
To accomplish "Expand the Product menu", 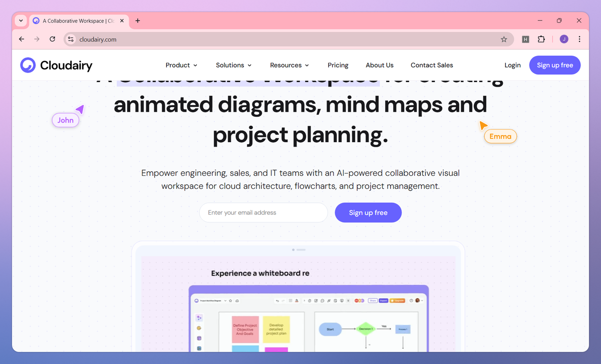I will pyautogui.click(x=181, y=65).
